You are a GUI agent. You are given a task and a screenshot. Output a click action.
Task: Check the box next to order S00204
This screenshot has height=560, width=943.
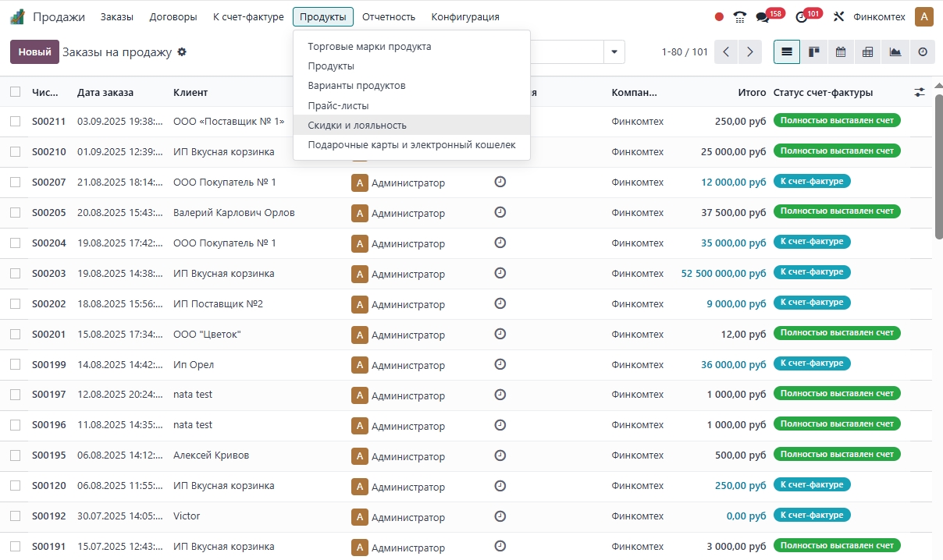coord(16,243)
